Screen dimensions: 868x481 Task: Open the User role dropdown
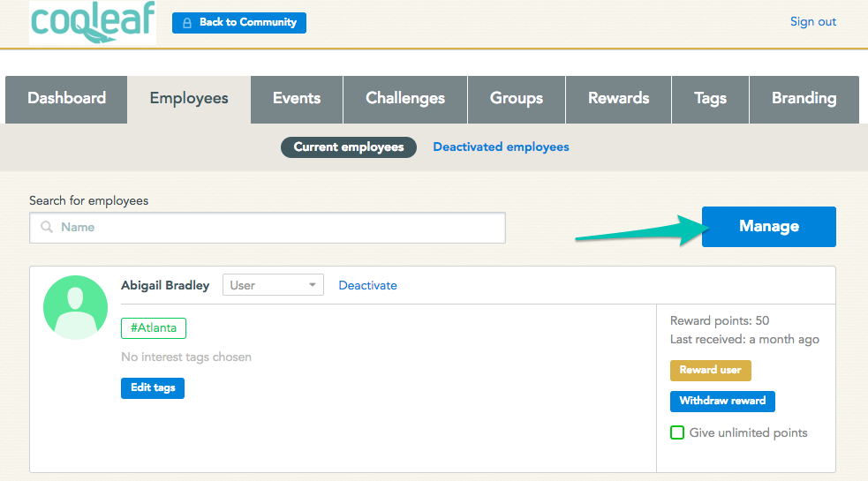pos(273,285)
